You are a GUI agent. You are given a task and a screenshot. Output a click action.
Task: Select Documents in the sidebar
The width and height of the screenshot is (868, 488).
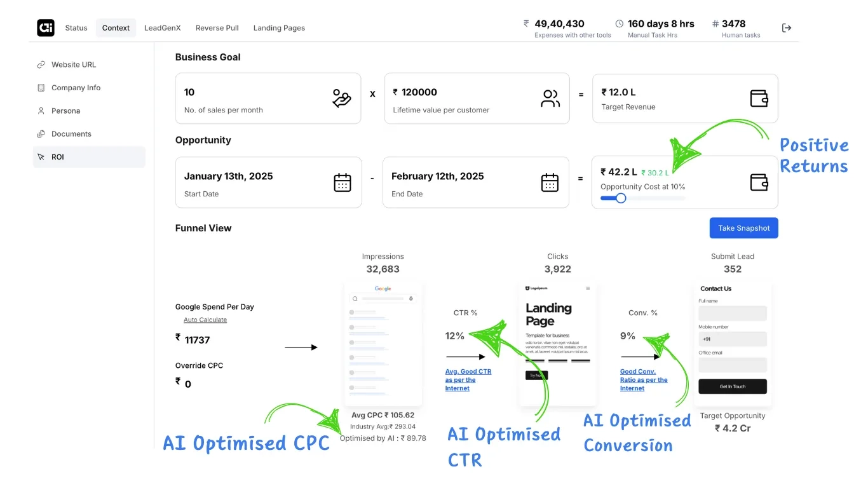[71, 134]
